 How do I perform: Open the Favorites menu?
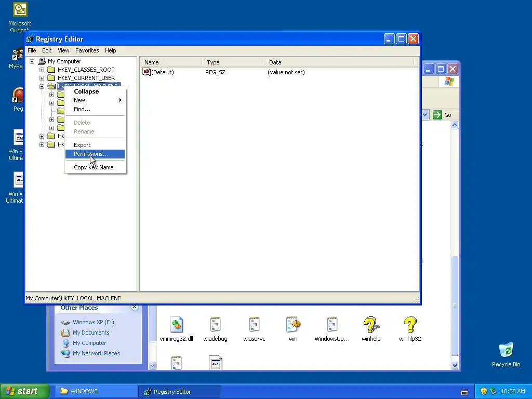point(87,50)
